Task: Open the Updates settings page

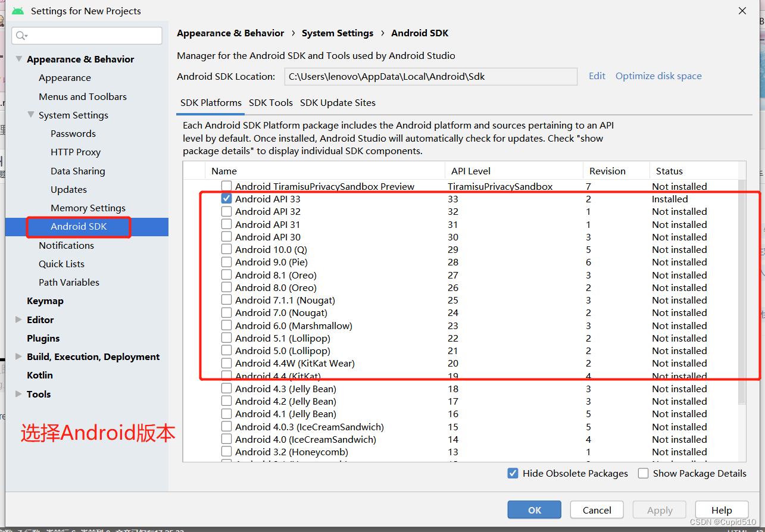Action: pyautogui.click(x=68, y=189)
